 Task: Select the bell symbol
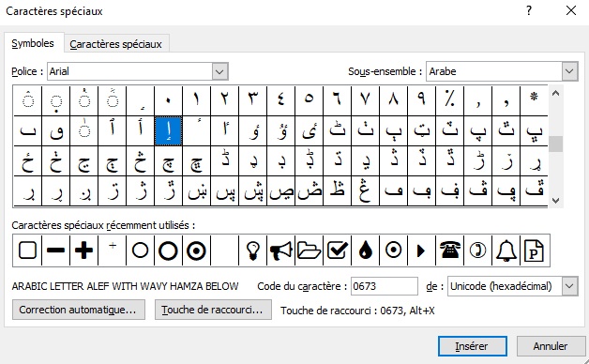[506, 250]
